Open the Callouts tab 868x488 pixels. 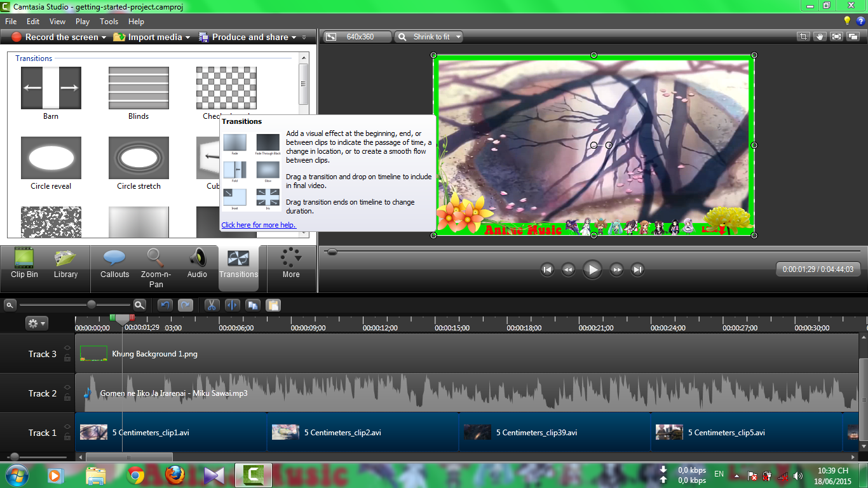pyautogui.click(x=114, y=265)
